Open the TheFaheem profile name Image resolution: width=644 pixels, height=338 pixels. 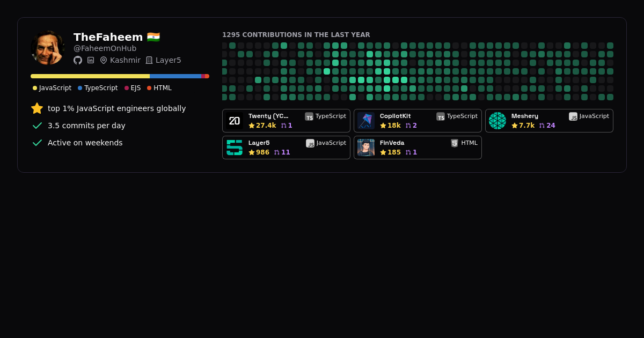(x=108, y=37)
